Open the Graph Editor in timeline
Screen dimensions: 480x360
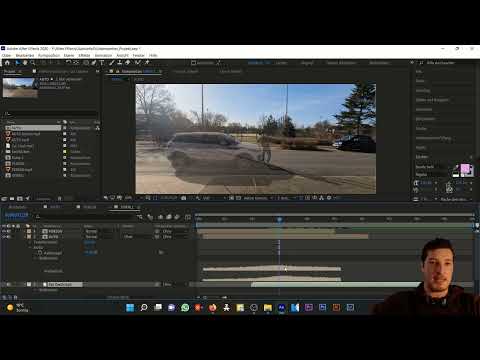[188, 217]
